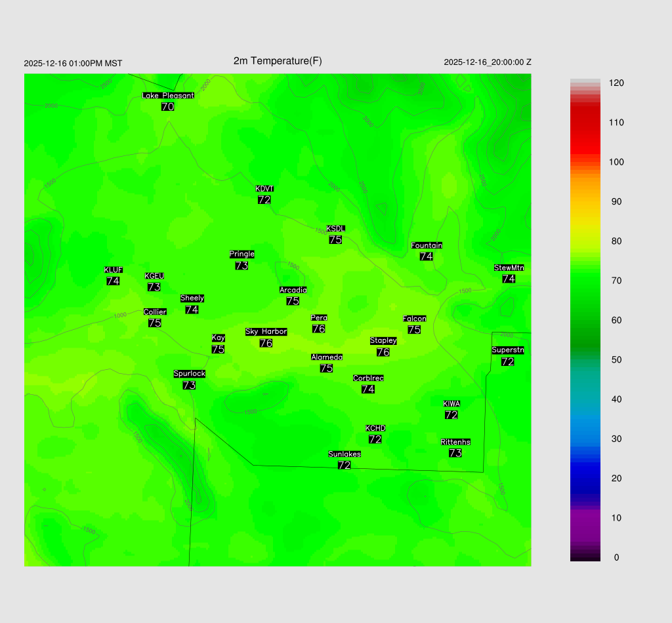The height and width of the screenshot is (623, 672).
Task: Click the Fountain station label
Action: click(x=427, y=245)
